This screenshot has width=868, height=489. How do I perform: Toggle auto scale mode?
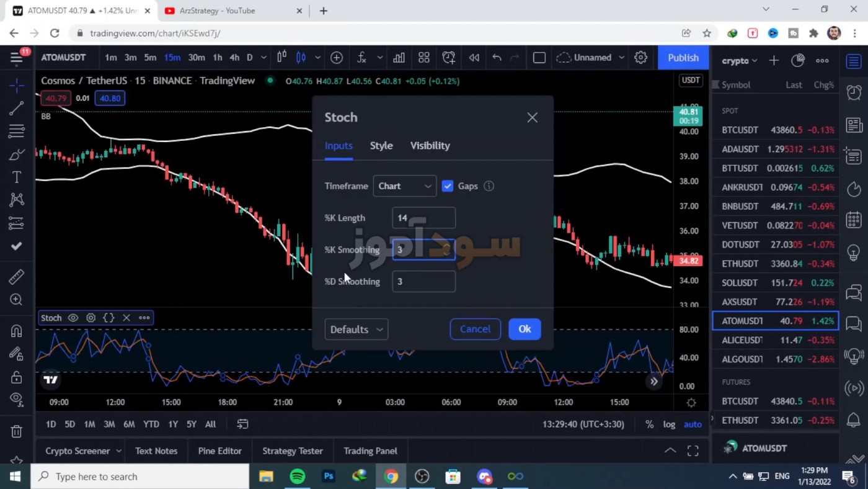pyautogui.click(x=693, y=424)
